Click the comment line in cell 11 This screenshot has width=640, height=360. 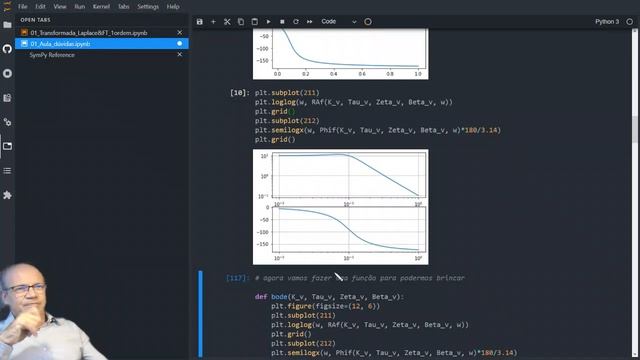click(x=360, y=278)
